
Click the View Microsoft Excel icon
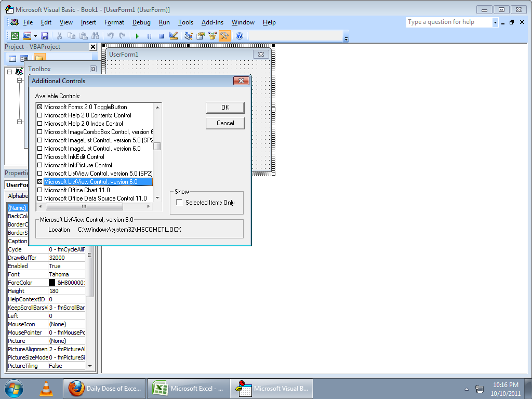(15, 35)
